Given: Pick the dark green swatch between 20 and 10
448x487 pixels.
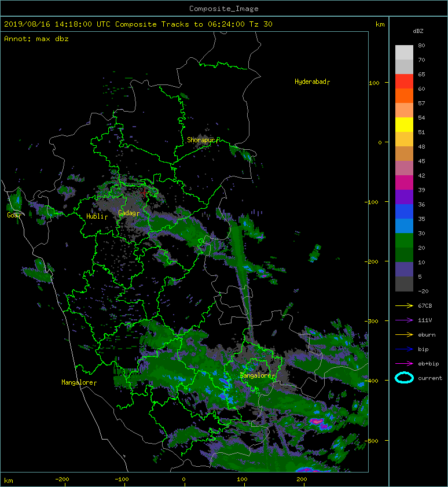Looking at the screenshot, I should pyautogui.click(x=404, y=254).
